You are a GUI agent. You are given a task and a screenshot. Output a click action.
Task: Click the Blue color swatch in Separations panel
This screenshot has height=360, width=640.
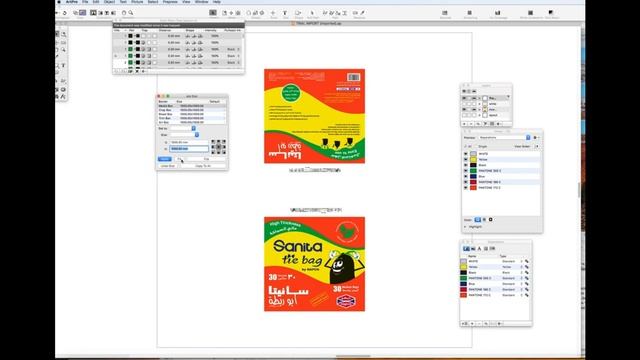click(463, 284)
